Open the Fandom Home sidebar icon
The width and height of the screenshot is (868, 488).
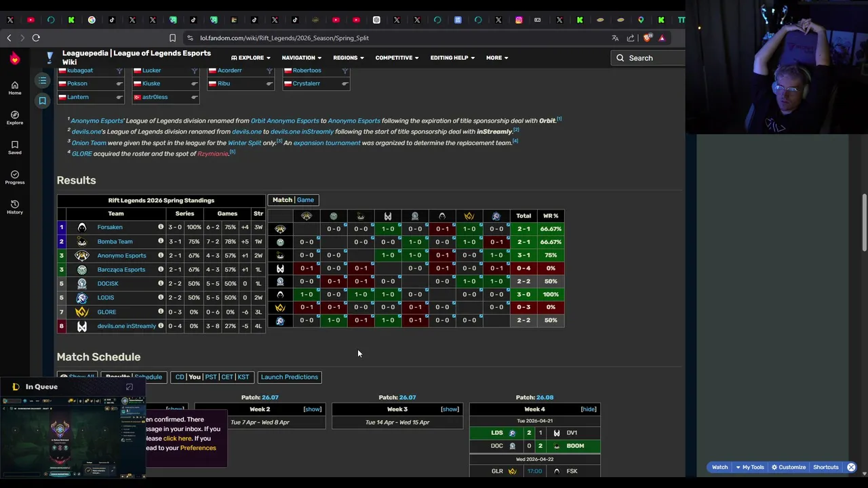[x=14, y=88]
